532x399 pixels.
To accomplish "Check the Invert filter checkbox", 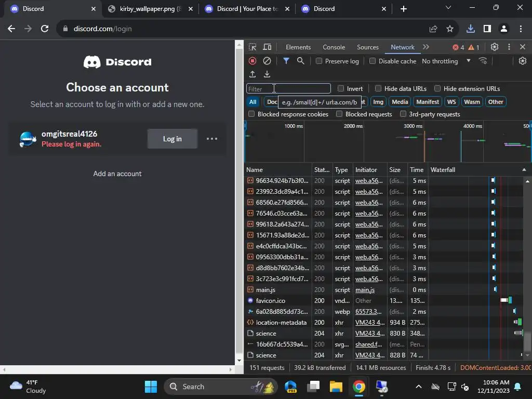I will [x=341, y=88].
